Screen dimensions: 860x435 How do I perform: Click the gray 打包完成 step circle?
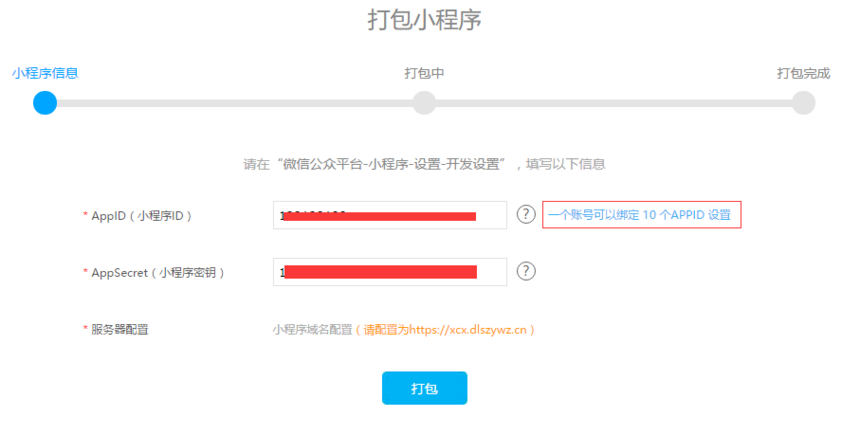pyautogui.click(x=803, y=103)
